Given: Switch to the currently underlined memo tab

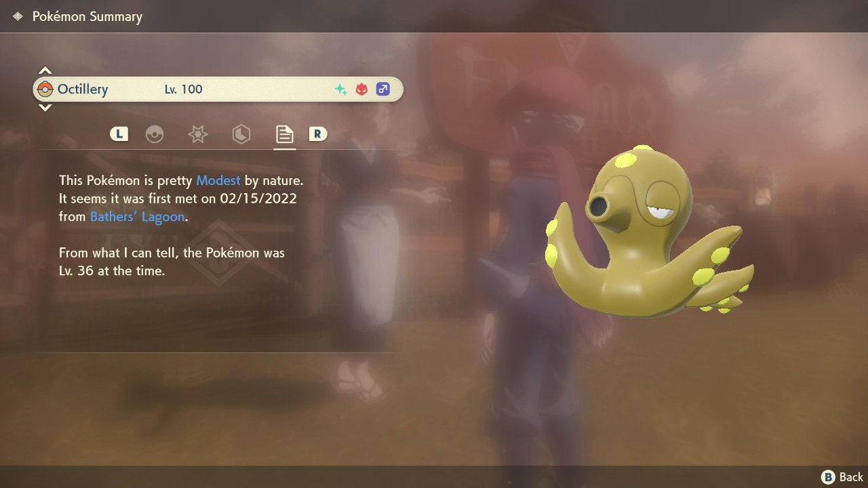Looking at the screenshot, I should coord(283,134).
